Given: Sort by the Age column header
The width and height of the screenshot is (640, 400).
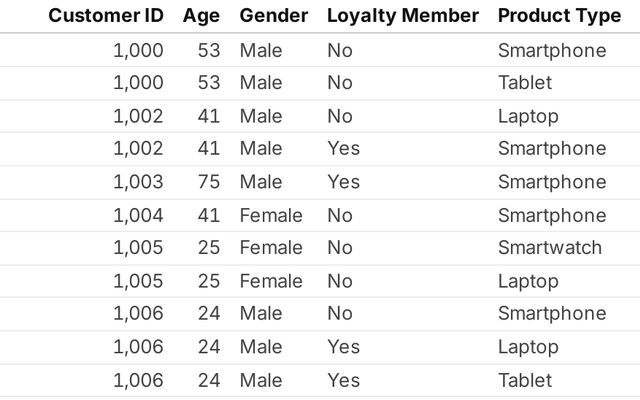Looking at the screenshot, I should click(x=201, y=17).
